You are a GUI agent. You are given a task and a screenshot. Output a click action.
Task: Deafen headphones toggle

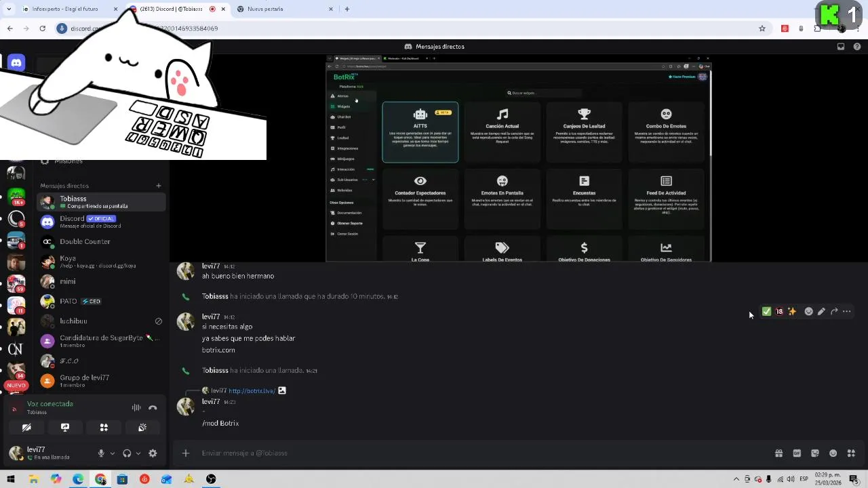point(127,453)
